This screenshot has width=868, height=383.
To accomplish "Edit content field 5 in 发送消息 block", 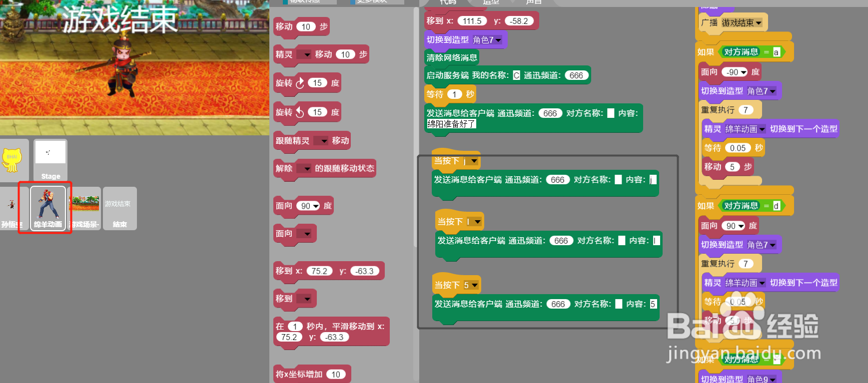I will point(653,304).
